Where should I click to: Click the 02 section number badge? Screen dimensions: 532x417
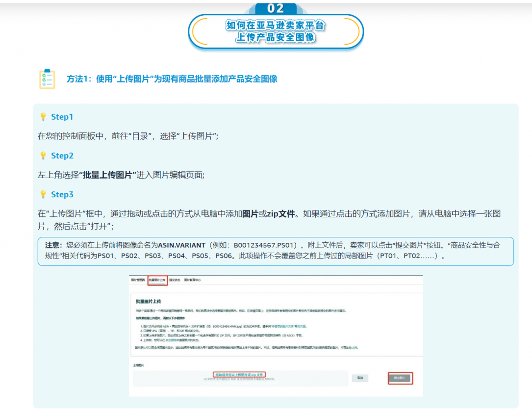click(x=276, y=8)
